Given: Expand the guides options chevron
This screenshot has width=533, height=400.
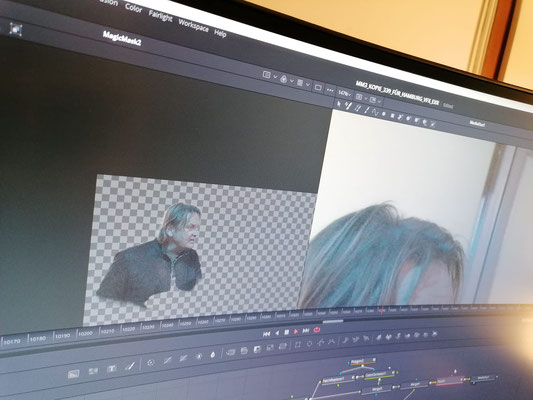Looking at the screenshot, I should [x=308, y=85].
